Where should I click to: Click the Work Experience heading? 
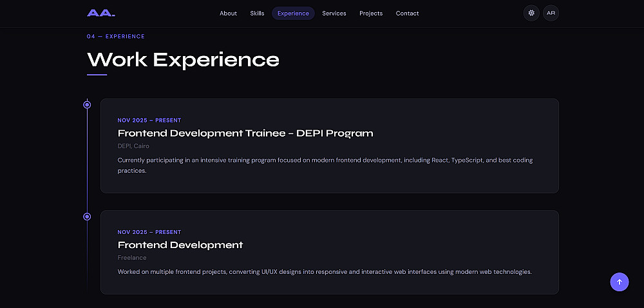[x=183, y=59]
